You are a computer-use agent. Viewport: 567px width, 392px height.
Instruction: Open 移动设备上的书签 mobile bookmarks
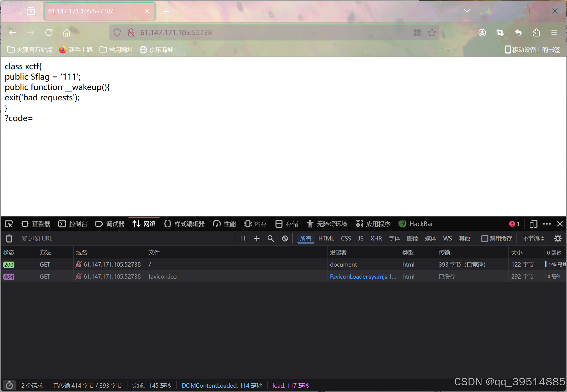533,50
